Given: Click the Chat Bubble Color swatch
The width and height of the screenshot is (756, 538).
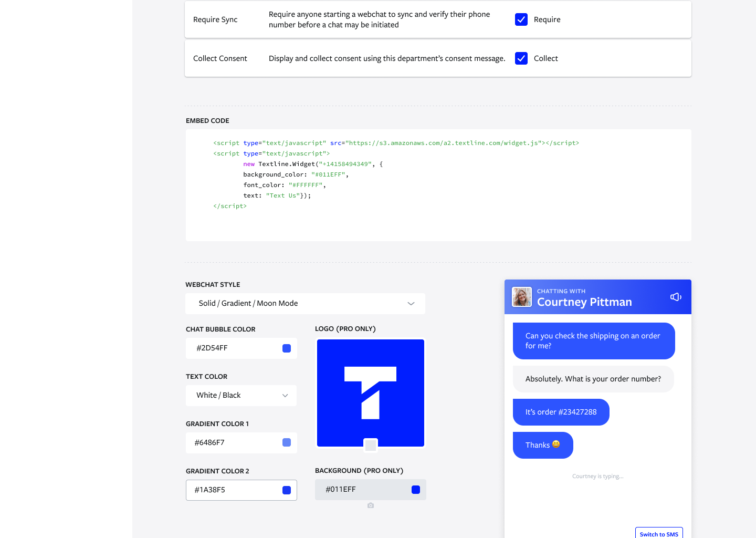Looking at the screenshot, I should click(287, 348).
